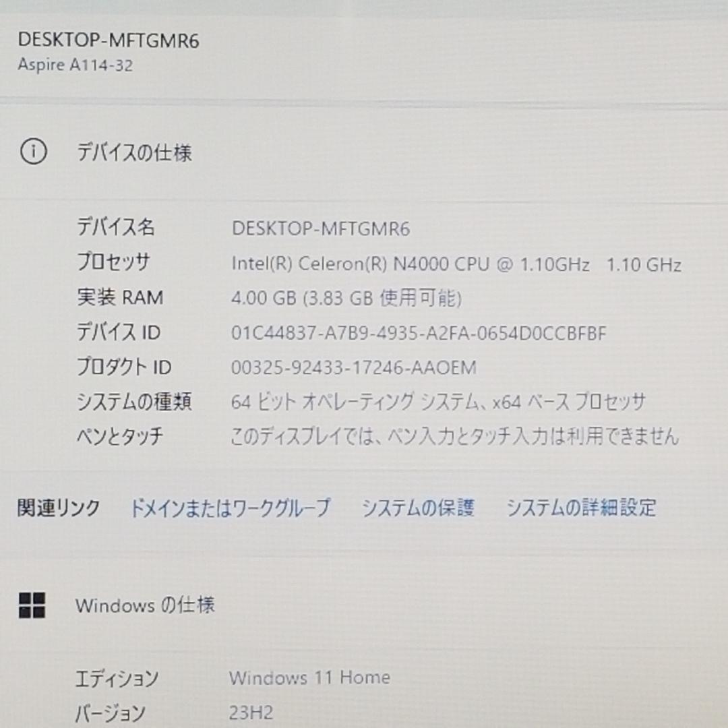Click the システムの種類 64-bit description

click(x=439, y=400)
